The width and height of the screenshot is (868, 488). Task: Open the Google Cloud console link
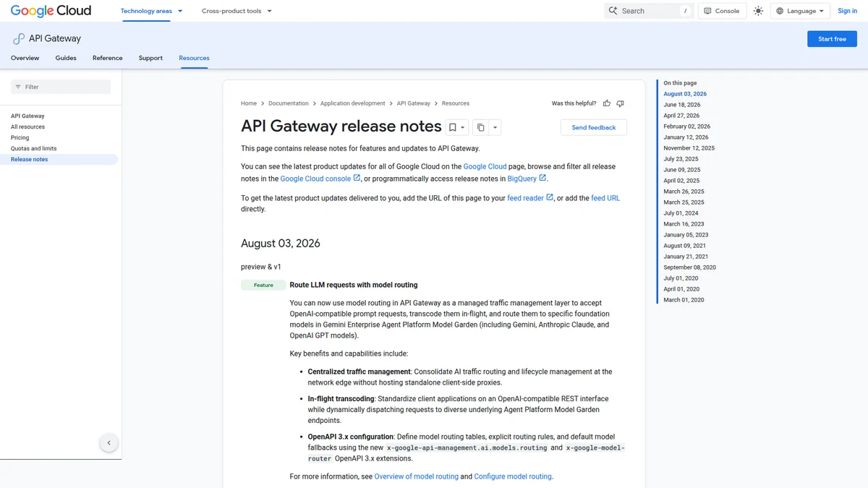click(320, 179)
